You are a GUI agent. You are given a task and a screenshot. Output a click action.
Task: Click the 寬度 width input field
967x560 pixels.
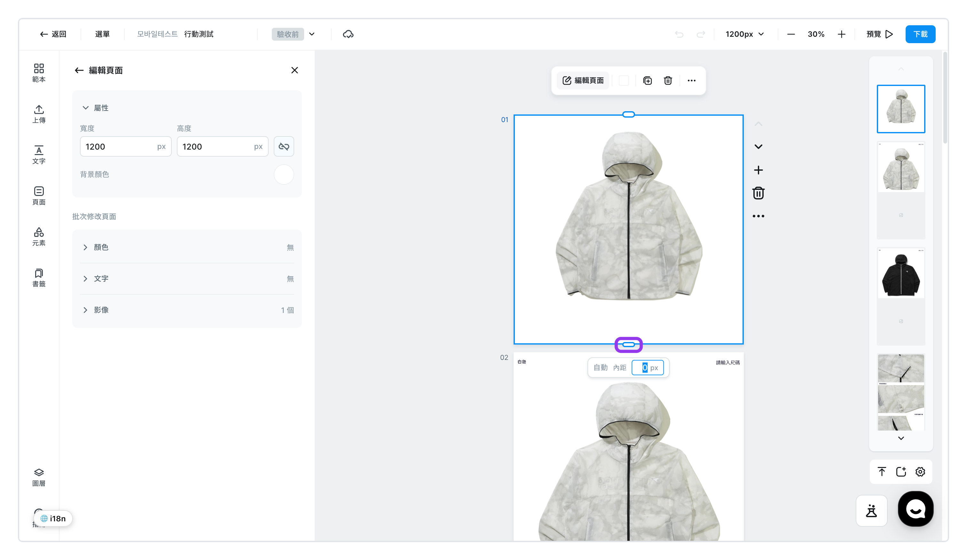(125, 146)
